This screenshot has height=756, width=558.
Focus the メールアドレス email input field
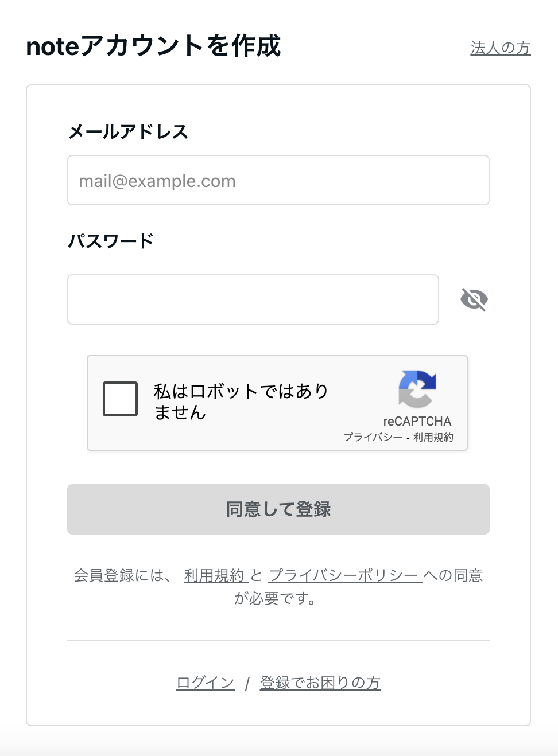point(278,181)
